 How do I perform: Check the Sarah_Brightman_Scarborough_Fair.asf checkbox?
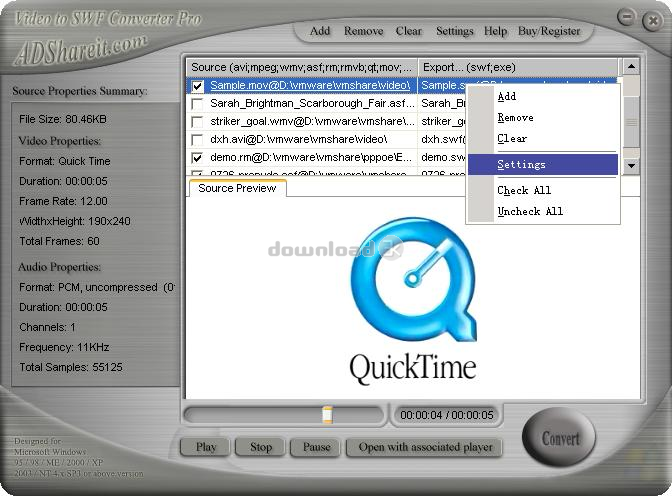click(198, 104)
